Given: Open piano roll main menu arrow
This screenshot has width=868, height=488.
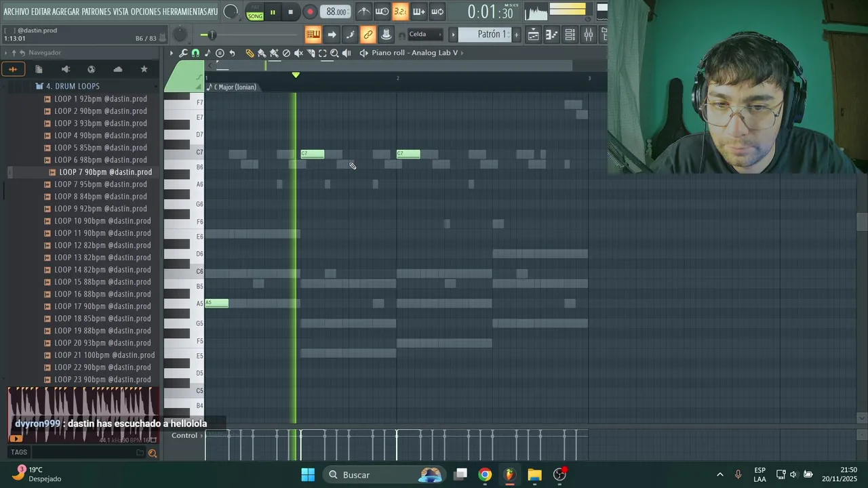Looking at the screenshot, I should pyautogui.click(x=171, y=53).
